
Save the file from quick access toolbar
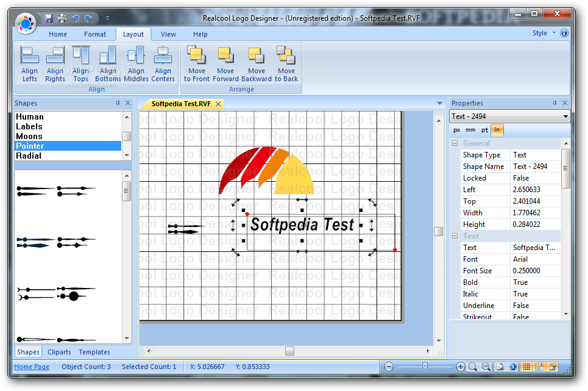[48, 18]
